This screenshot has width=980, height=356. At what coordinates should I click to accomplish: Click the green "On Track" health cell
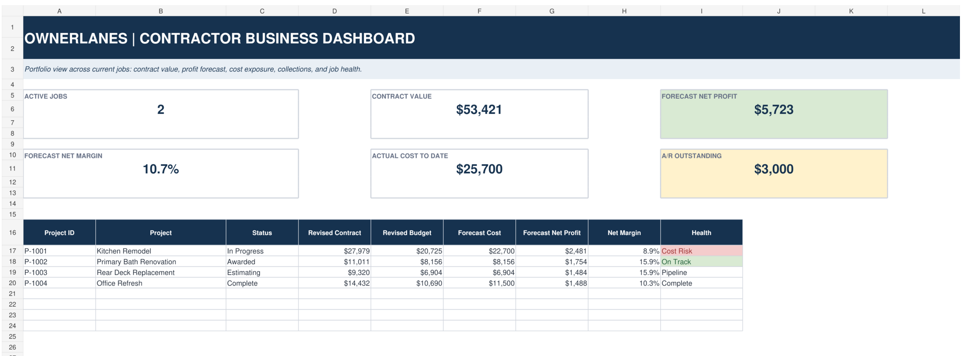tap(702, 262)
